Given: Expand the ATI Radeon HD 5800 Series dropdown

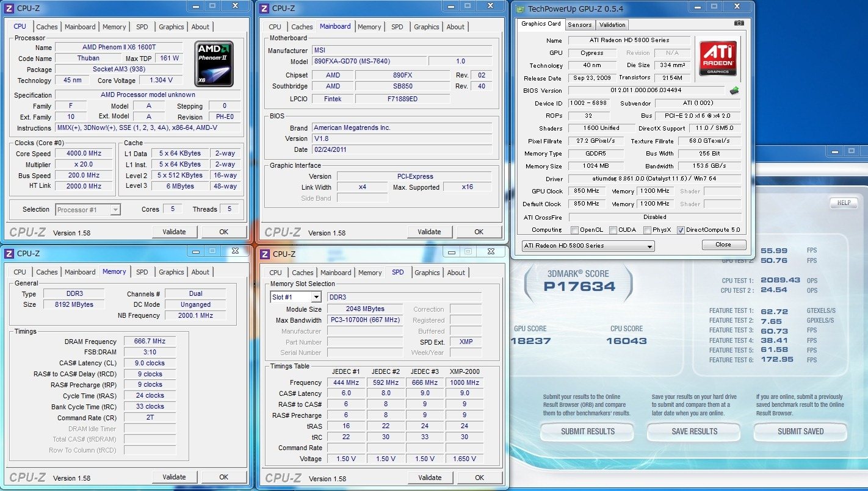Looking at the screenshot, I should click(587, 246).
